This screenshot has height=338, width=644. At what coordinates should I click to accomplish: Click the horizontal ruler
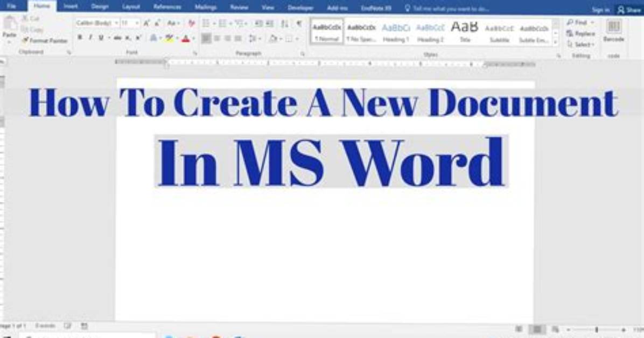tap(325, 64)
